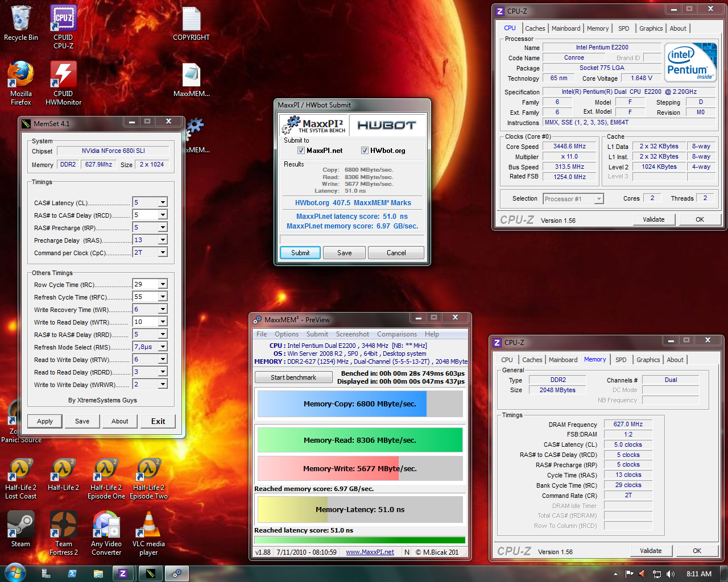The height and width of the screenshot is (582, 728).
Task: Launch Half-Life 2 Episode Two shortcut
Action: click(148, 478)
